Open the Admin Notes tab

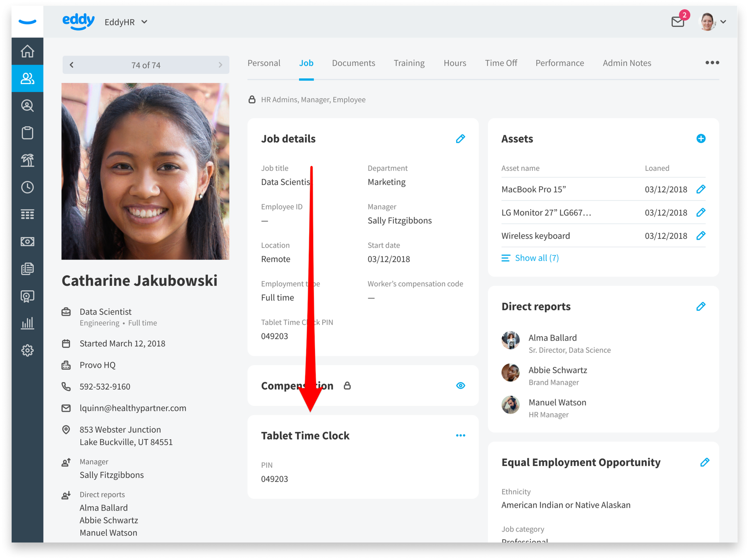[627, 63]
